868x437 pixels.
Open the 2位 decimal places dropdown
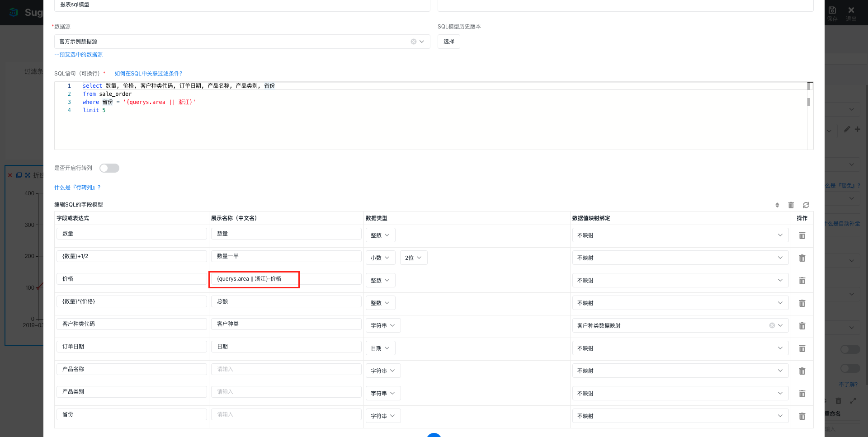coord(413,258)
